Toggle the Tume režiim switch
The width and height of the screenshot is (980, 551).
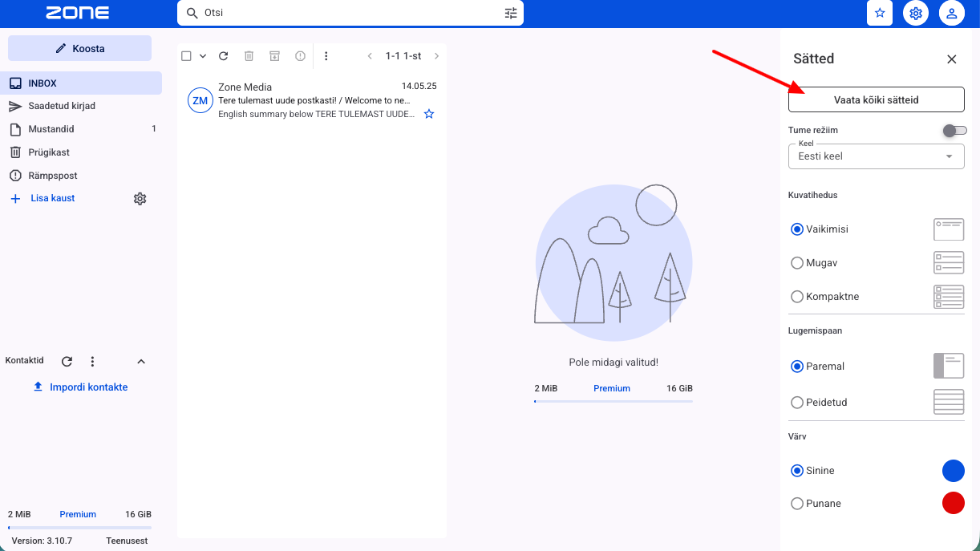pyautogui.click(x=954, y=131)
